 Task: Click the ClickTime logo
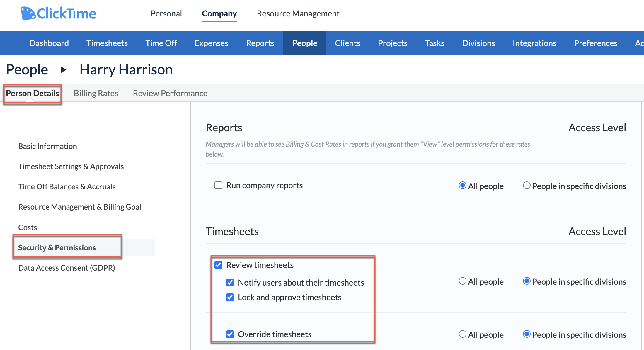tap(58, 13)
